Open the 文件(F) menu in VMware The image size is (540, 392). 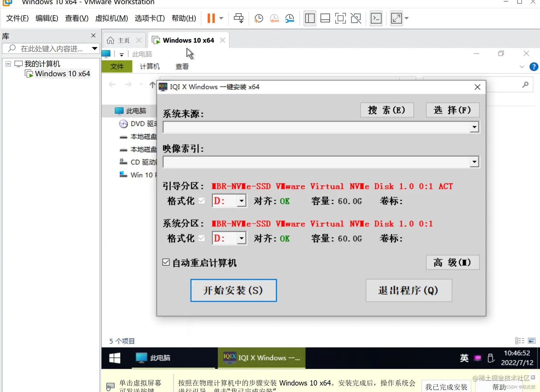17,18
